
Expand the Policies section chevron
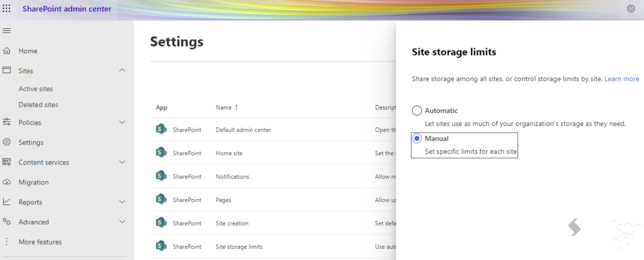tap(122, 122)
